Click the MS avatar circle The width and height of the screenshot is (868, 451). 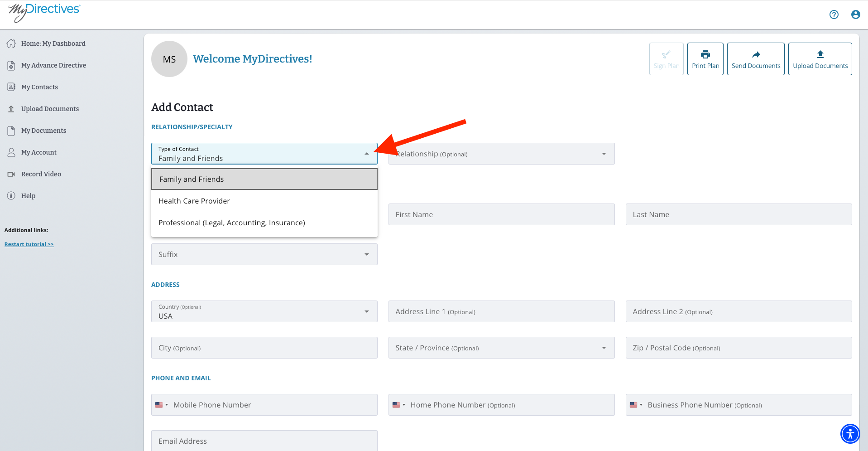click(x=169, y=59)
